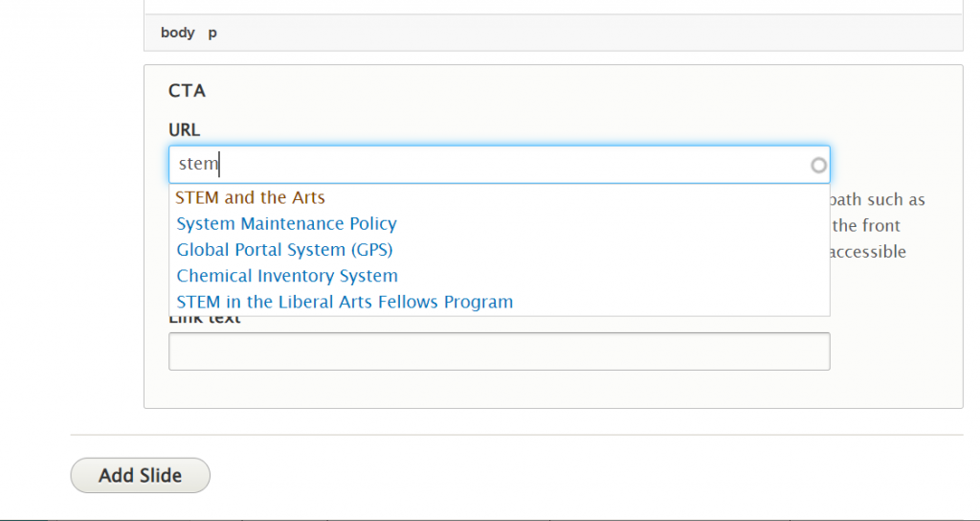This screenshot has height=521, width=980.
Task: Click the horizontal divider above Add Slide
Action: coord(517,435)
